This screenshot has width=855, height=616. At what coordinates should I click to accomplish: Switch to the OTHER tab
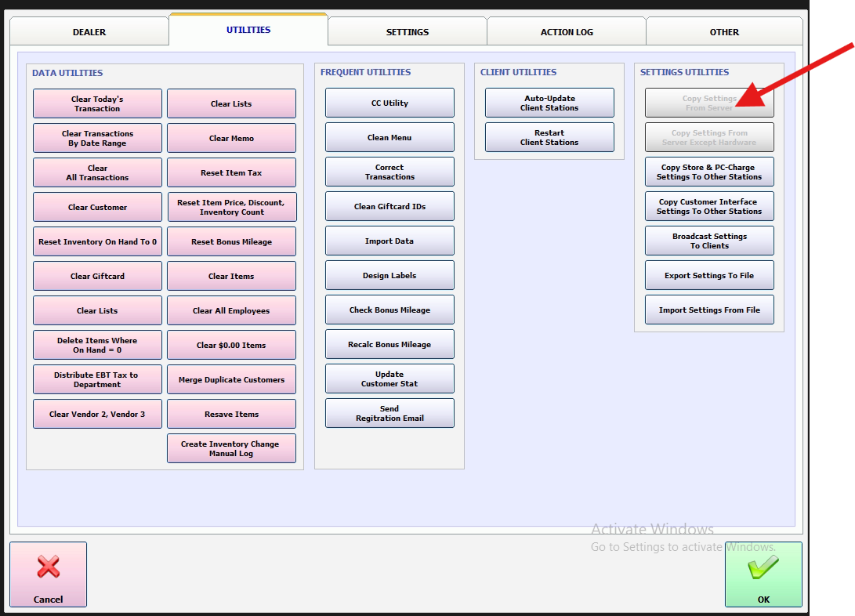point(724,31)
